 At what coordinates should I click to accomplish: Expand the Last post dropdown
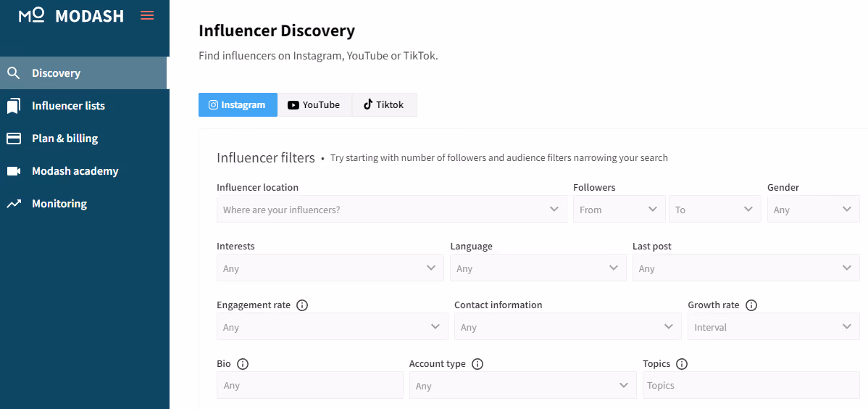pyautogui.click(x=746, y=268)
